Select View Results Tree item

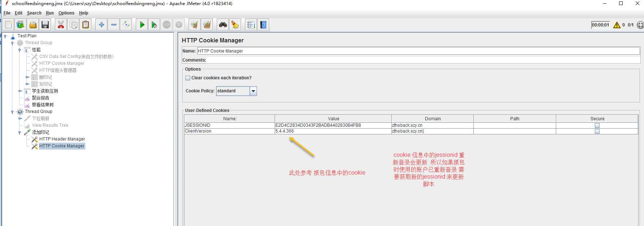tap(50, 125)
